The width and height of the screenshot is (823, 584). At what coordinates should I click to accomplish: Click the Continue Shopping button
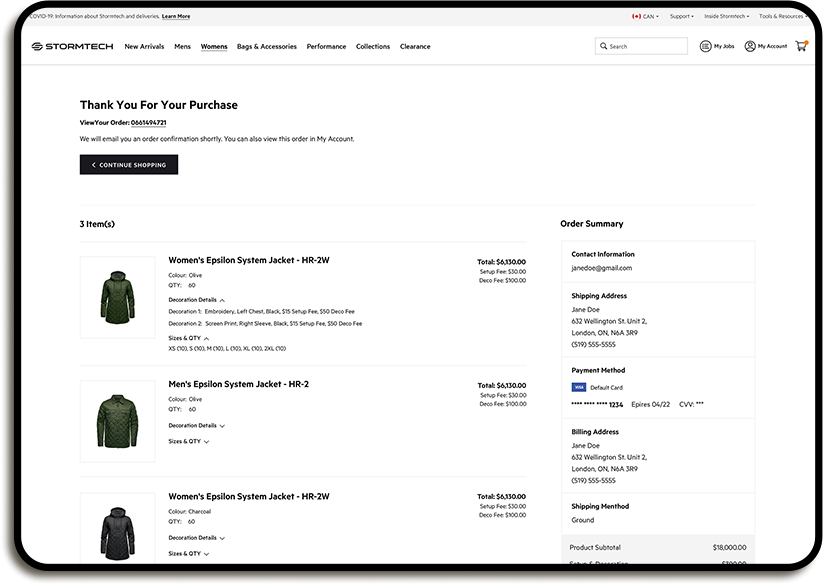click(x=128, y=164)
